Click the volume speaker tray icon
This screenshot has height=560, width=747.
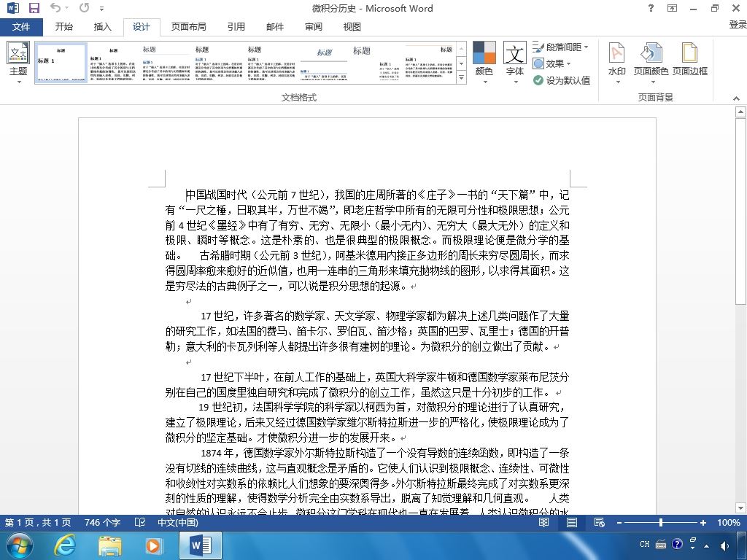tap(724, 545)
